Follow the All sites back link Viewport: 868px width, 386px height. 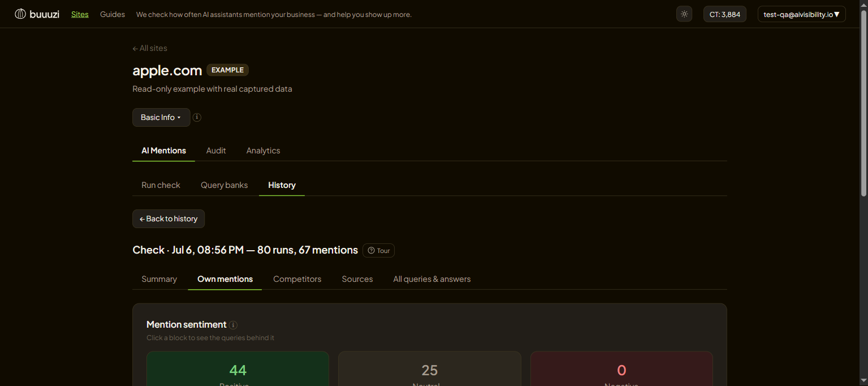150,48
